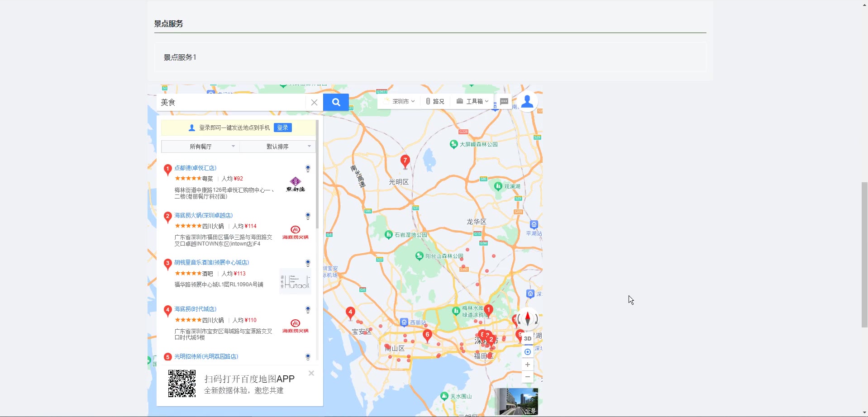Expand the 工具箱 toolbox menu
868x417 pixels.
pyautogui.click(x=472, y=101)
